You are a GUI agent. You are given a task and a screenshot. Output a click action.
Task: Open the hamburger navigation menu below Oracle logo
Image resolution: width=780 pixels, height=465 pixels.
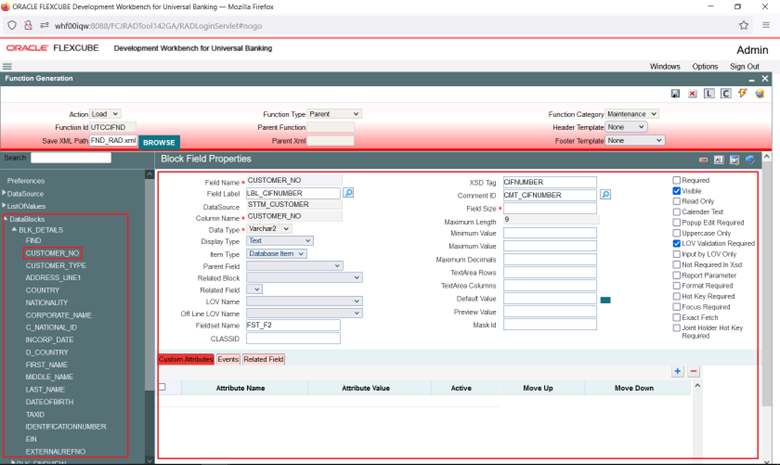[x=7, y=66]
